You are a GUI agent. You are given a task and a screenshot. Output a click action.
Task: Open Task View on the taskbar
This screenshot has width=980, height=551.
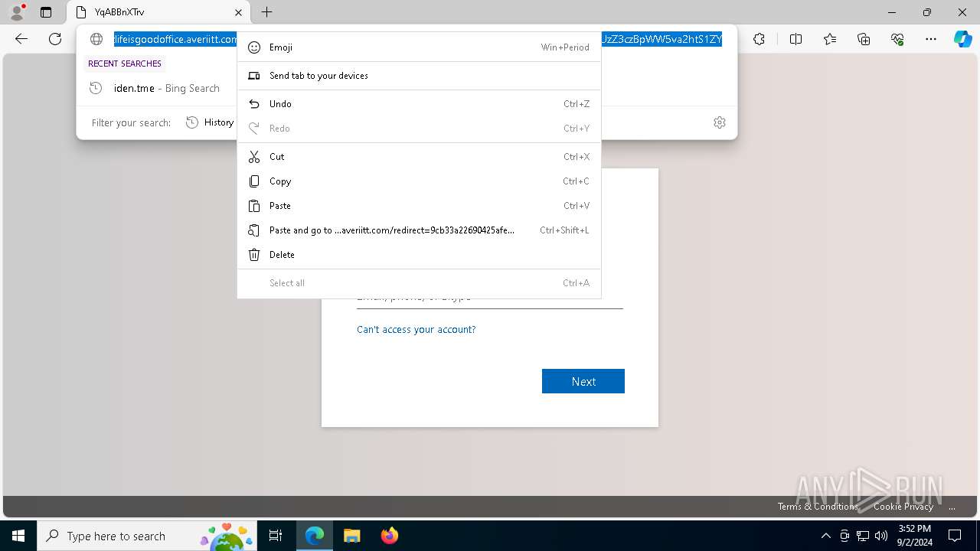click(276, 536)
